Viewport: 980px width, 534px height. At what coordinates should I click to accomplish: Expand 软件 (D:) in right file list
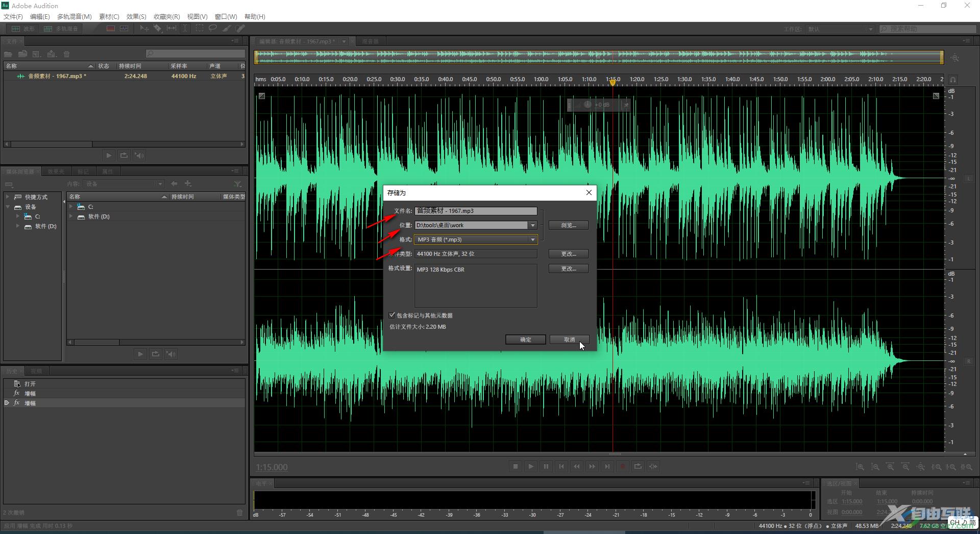click(x=71, y=216)
